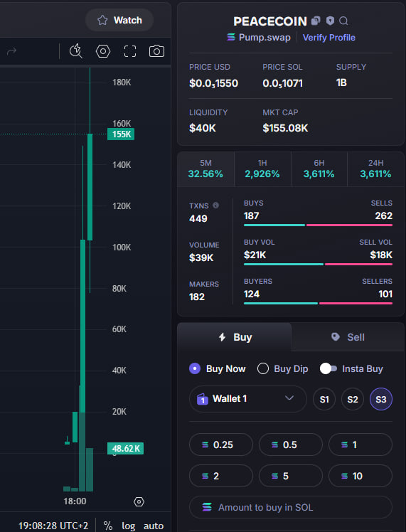
Task: Toggle log scale on chart
Action: (129, 526)
